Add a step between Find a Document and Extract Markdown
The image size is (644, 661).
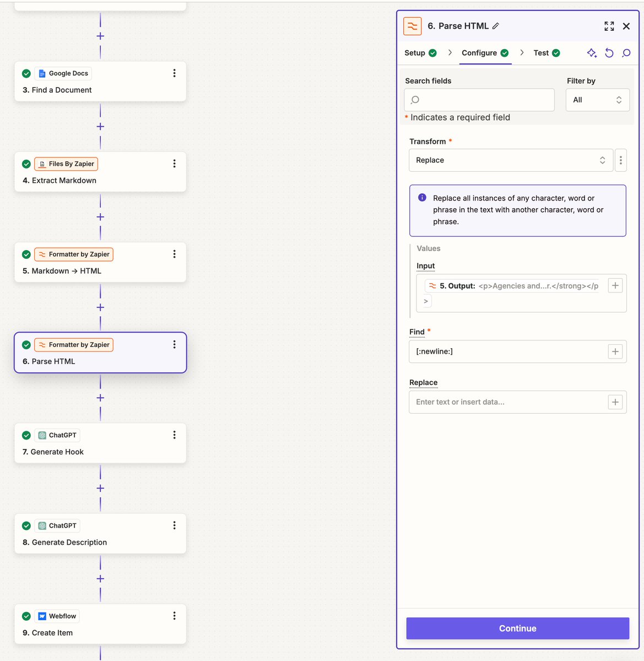100,127
